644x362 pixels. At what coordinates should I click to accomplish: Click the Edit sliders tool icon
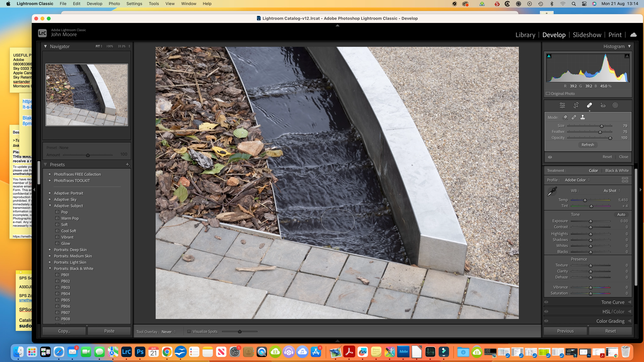[562, 105]
